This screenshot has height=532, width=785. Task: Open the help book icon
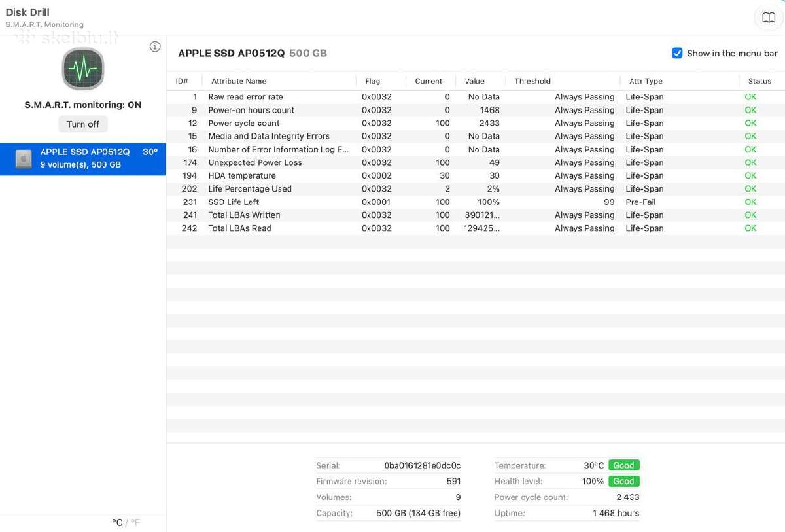point(769,18)
